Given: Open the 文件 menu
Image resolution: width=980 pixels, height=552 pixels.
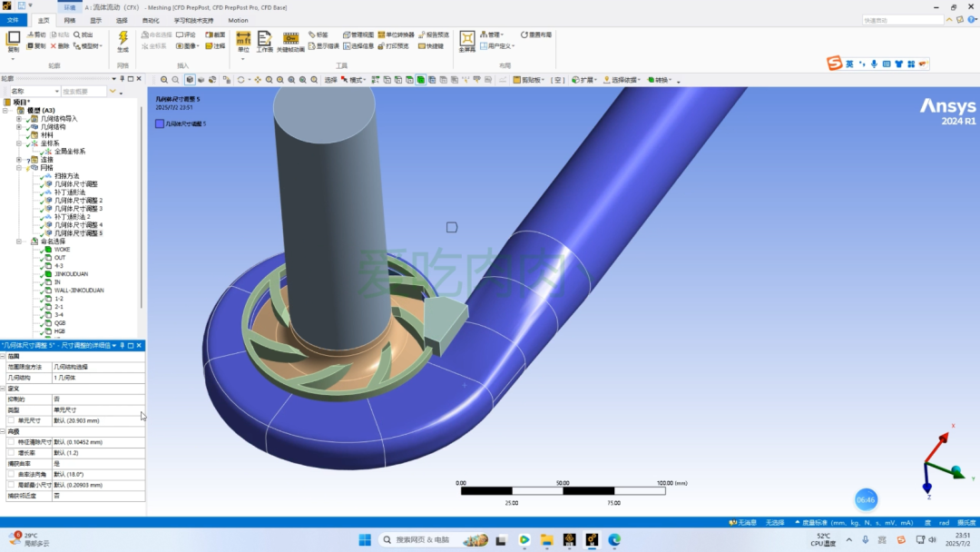Looking at the screenshot, I should click(13, 21).
